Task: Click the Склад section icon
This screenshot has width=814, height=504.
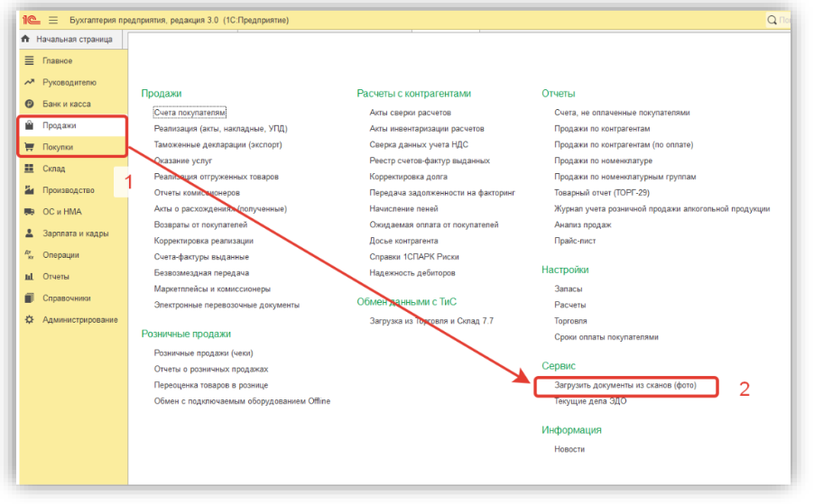Action: tap(30, 169)
